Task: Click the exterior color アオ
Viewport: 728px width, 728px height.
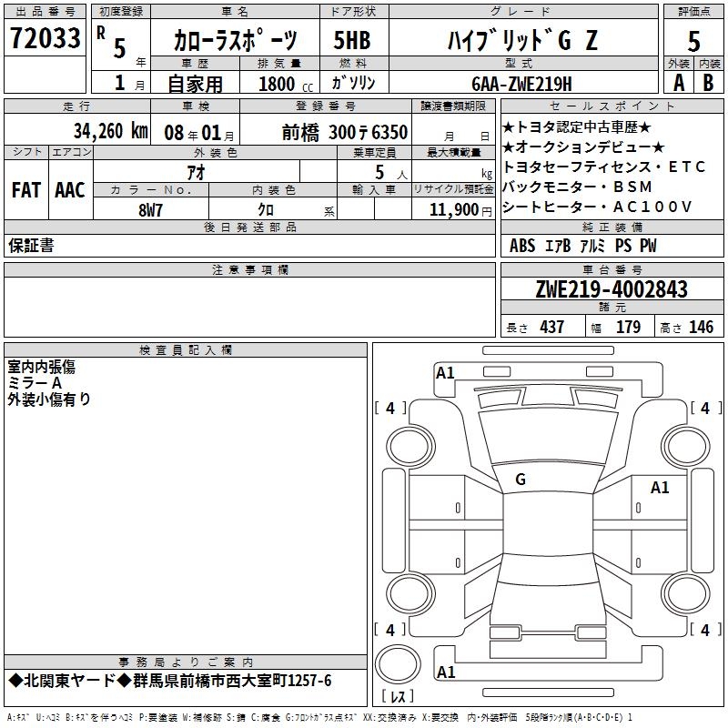Action: [196, 172]
